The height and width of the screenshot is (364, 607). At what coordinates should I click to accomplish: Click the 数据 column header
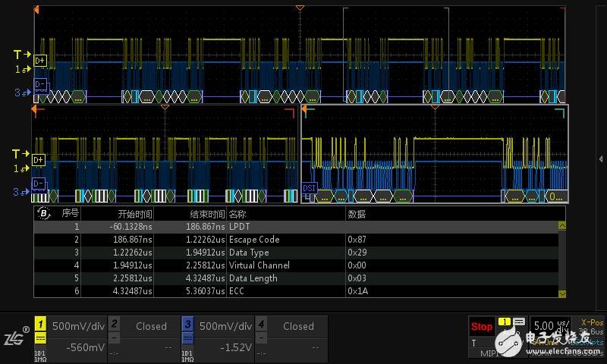pos(357,214)
